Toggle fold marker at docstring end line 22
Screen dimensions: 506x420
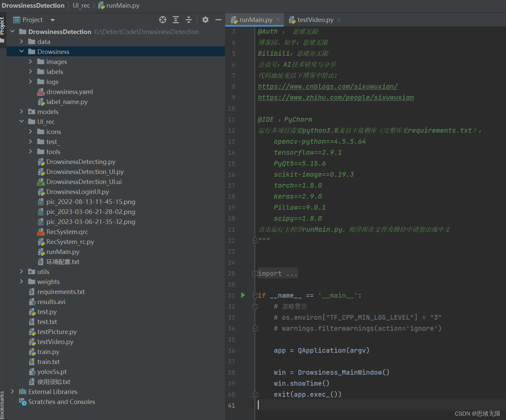click(x=255, y=240)
